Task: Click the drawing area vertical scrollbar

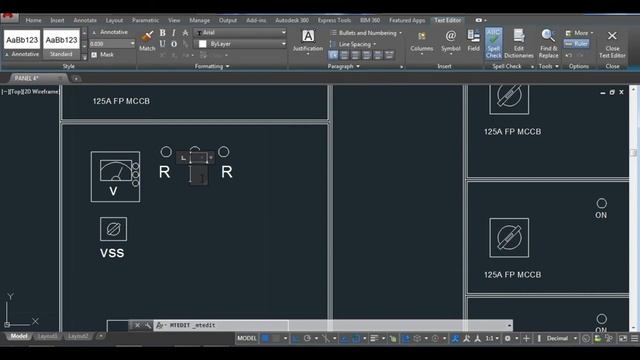Action: pyautogui.click(x=633, y=208)
